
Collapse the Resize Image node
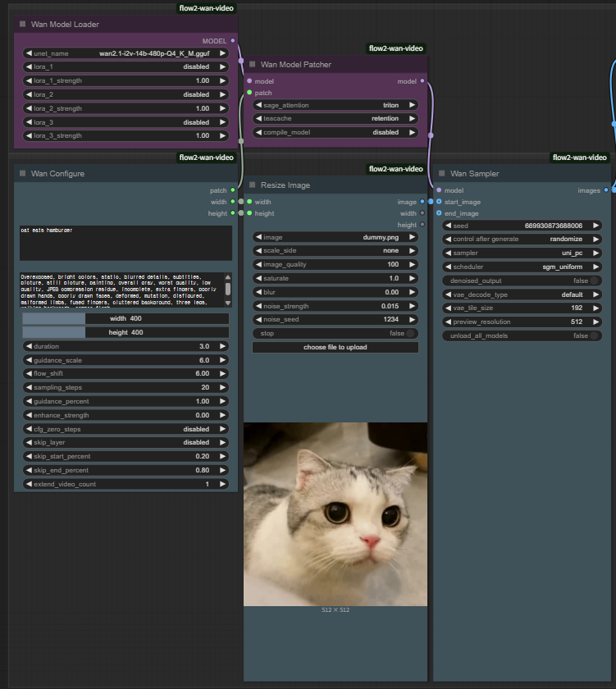click(252, 185)
